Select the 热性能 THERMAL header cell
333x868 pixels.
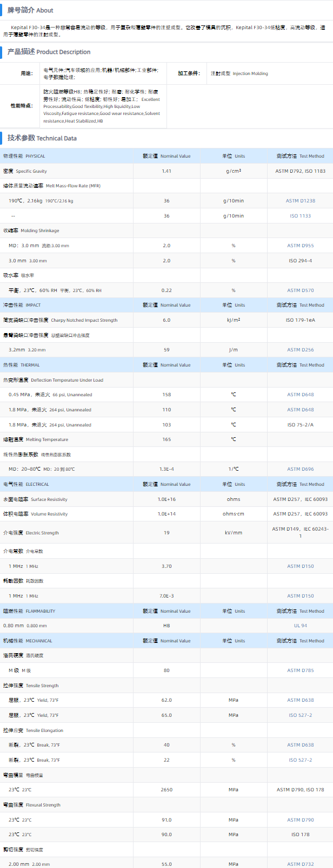coord(66,365)
